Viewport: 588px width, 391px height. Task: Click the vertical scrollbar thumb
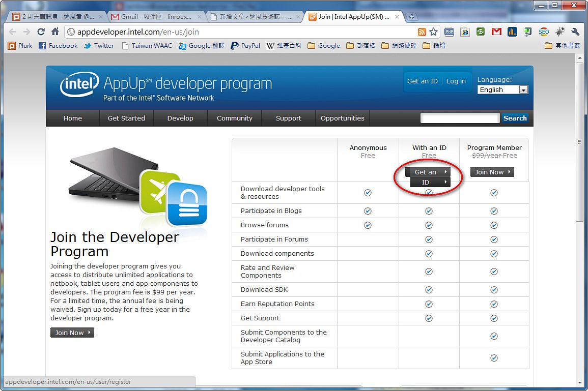click(x=580, y=142)
